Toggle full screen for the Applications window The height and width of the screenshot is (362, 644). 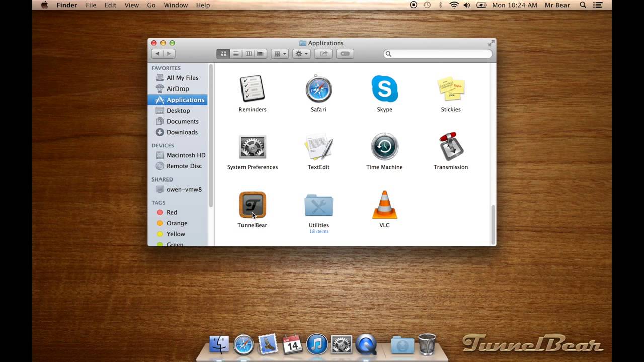491,43
